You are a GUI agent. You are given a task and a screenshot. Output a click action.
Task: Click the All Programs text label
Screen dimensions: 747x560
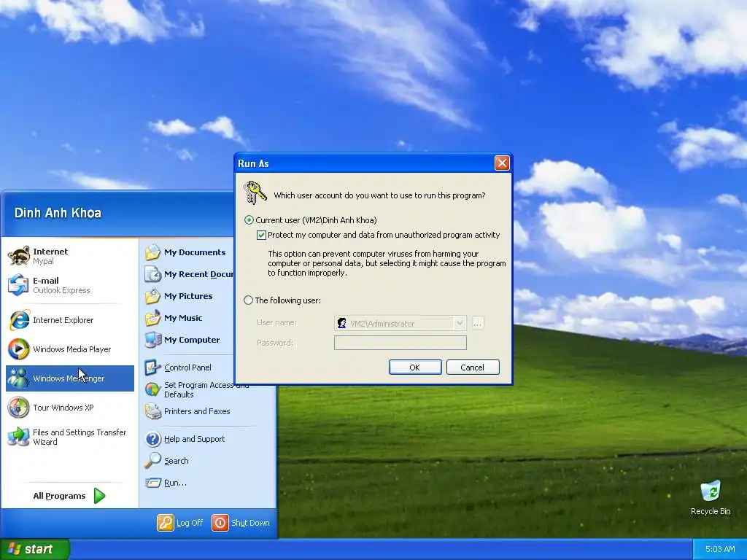tap(59, 496)
